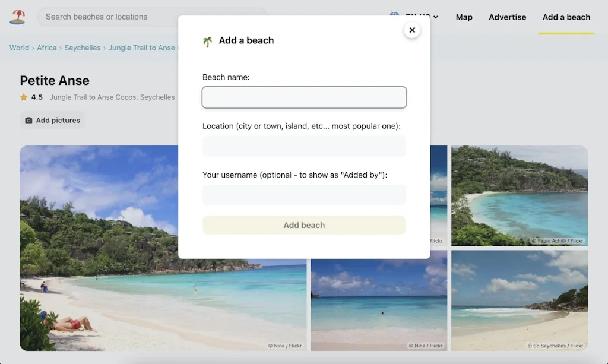Click the beach umbrella site logo
Screen dimensions: 608x364
pos(17,17)
